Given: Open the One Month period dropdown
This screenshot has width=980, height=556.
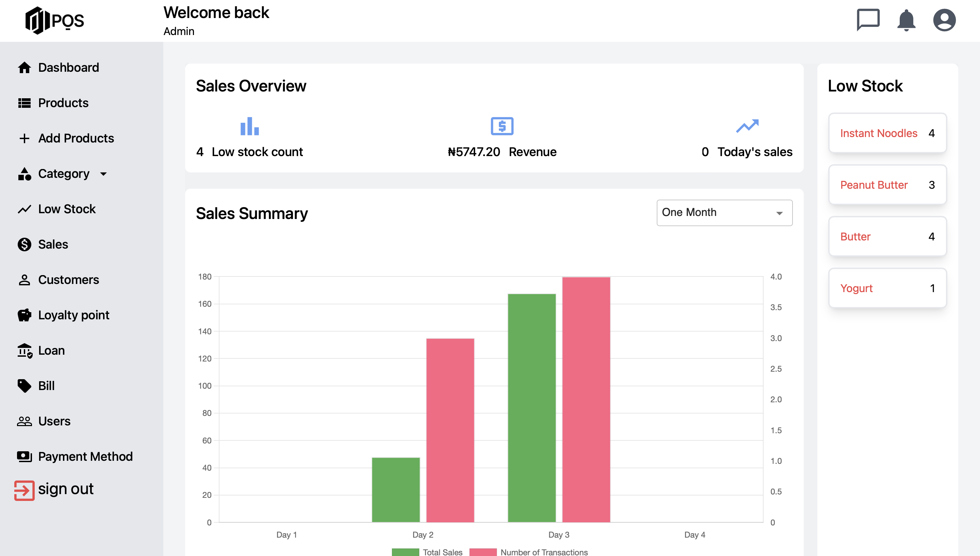Looking at the screenshot, I should click(x=724, y=213).
